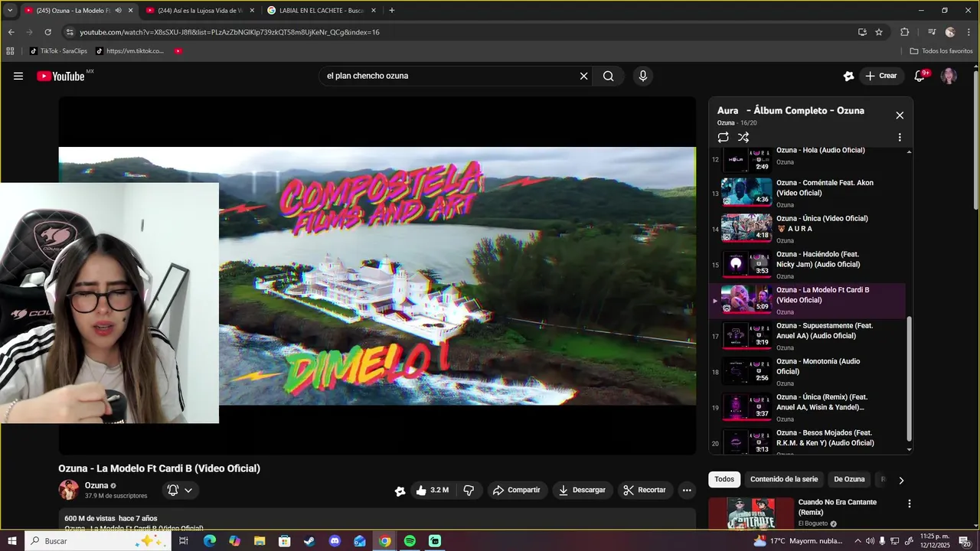
Task: Open Discord from the taskbar
Action: click(335, 541)
